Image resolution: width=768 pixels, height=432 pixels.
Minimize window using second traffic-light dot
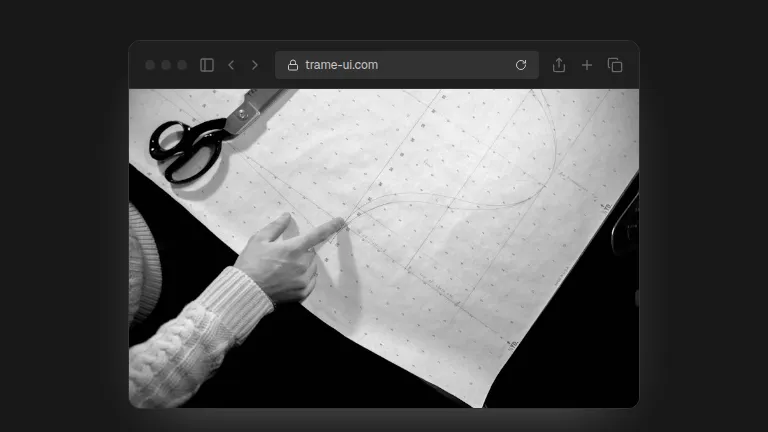pos(166,65)
